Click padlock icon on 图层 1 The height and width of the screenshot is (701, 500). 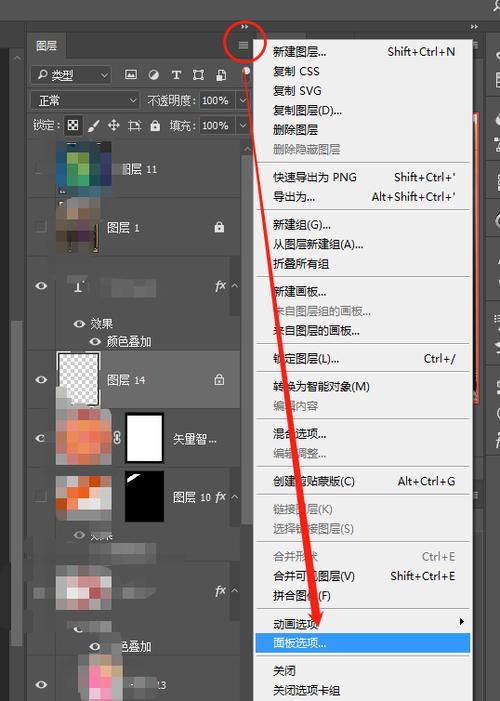pos(219,227)
